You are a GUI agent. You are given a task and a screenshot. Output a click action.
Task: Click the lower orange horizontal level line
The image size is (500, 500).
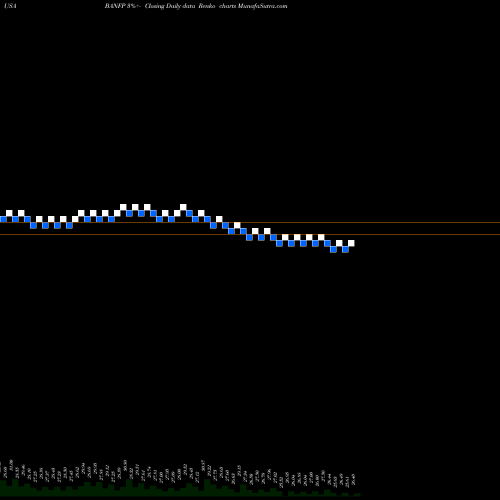pos(250,235)
